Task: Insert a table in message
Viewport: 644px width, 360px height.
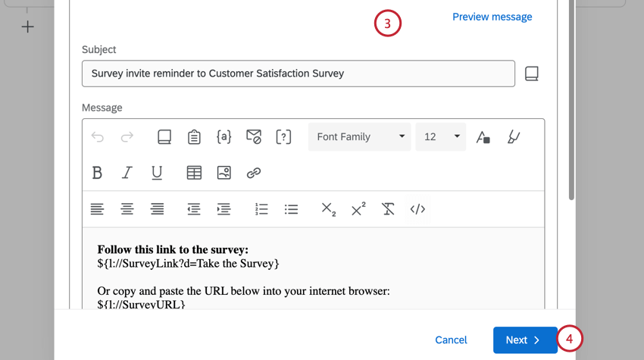Action: pos(194,173)
